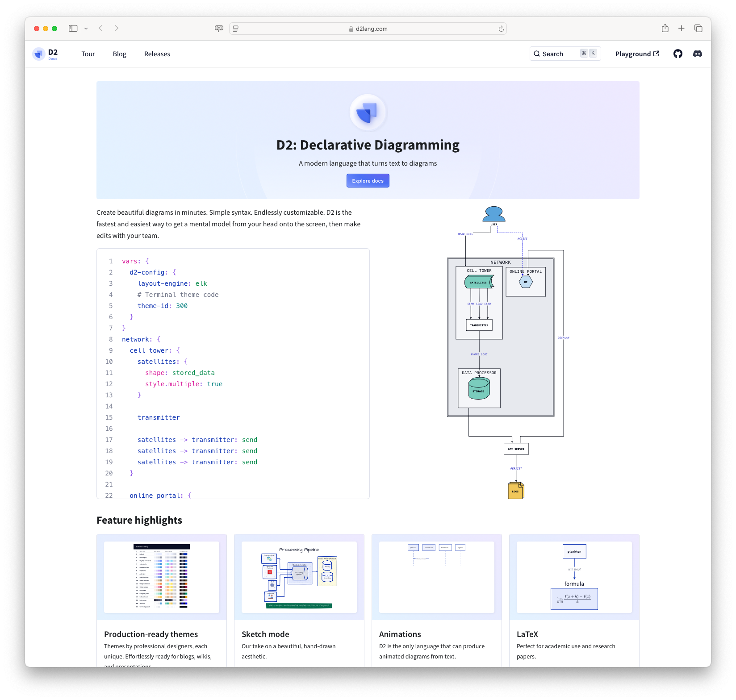736x700 pixels.
Task: Open the Production-ready themes color palette preview
Action: pyautogui.click(x=162, y=577)
